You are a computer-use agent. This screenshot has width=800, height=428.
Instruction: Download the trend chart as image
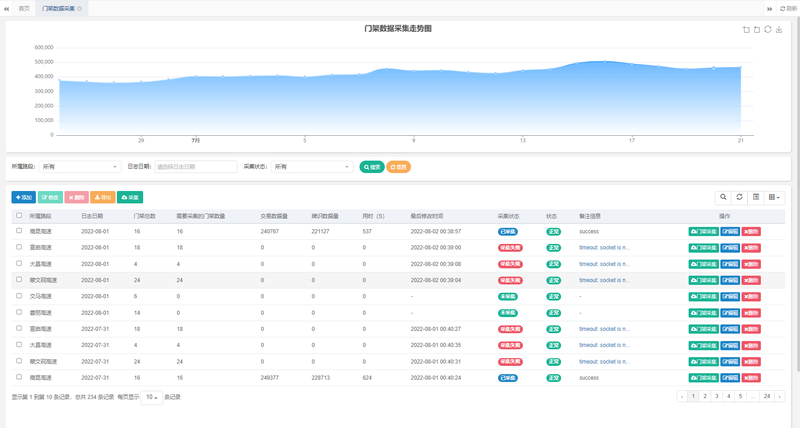779,30
